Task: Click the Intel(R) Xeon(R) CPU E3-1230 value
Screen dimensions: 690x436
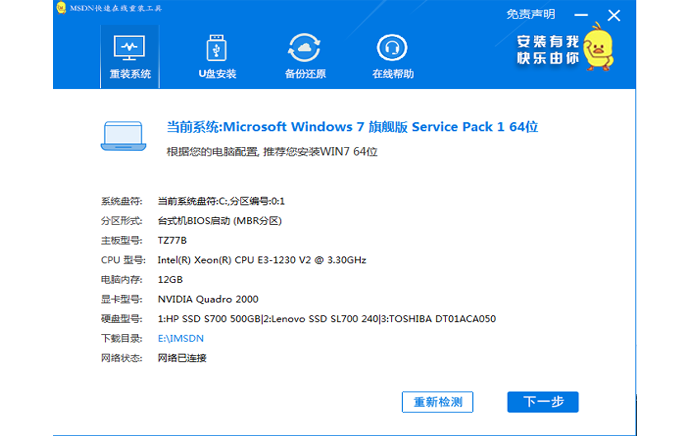Action: pyautogui.click(x=262, y=260)
